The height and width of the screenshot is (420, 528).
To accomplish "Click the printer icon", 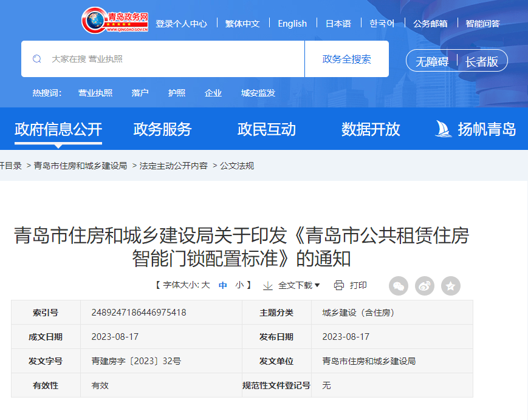I will pos(339,285).
